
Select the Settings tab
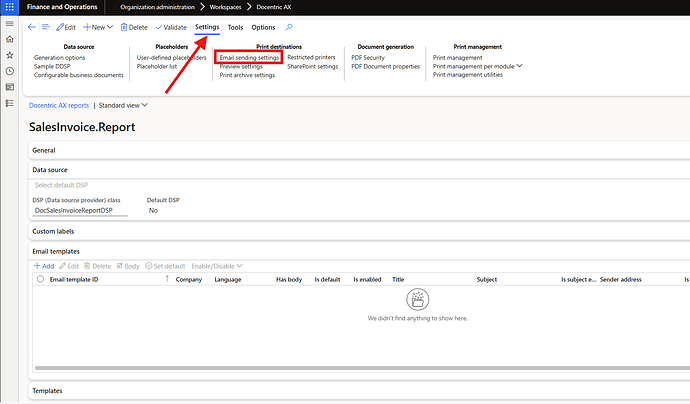[x=207, y=27]
